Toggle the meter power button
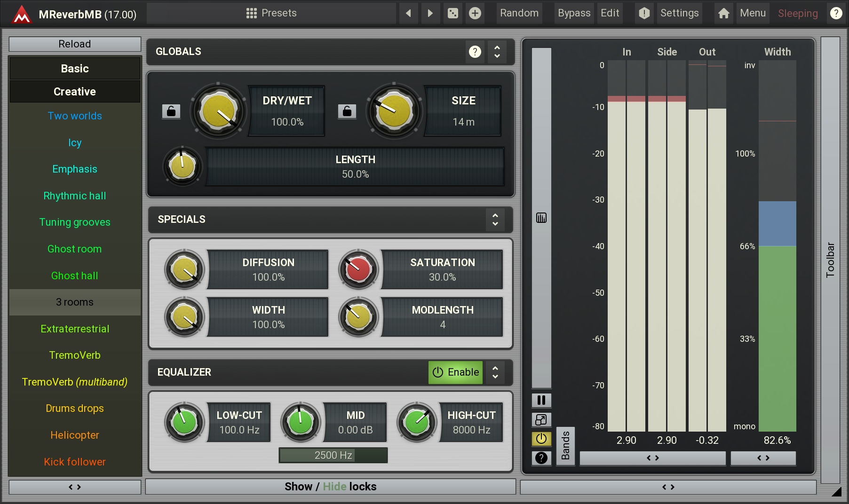Image resolution: width=849 pixels, height=504 pixels. (x=541, y=439)
